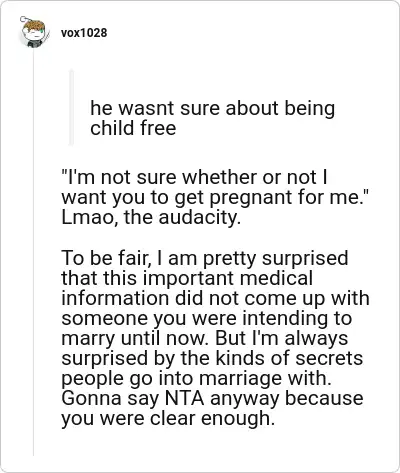Select the gray quote bar beside the quoted text

click(71, 107)
